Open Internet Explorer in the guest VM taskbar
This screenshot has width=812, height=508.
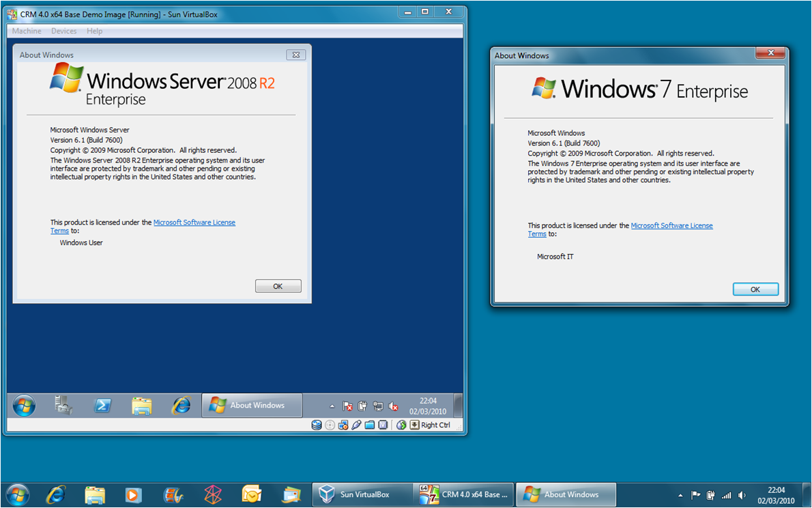[x=181, y=406]
